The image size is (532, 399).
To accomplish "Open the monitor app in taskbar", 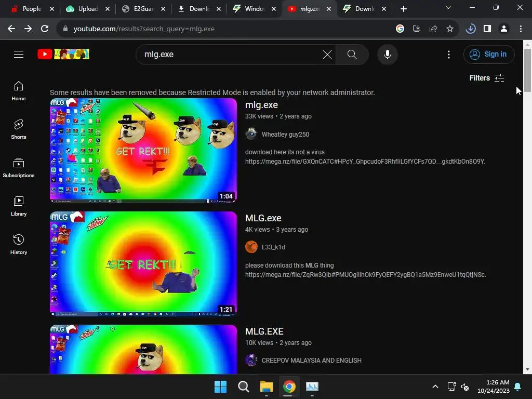I will (312, 387).
